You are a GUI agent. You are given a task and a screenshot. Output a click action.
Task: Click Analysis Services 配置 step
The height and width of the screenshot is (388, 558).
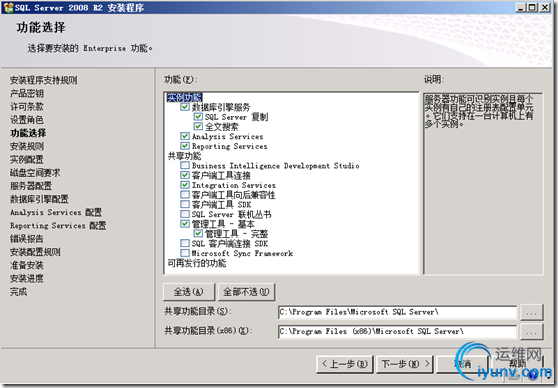56,212
